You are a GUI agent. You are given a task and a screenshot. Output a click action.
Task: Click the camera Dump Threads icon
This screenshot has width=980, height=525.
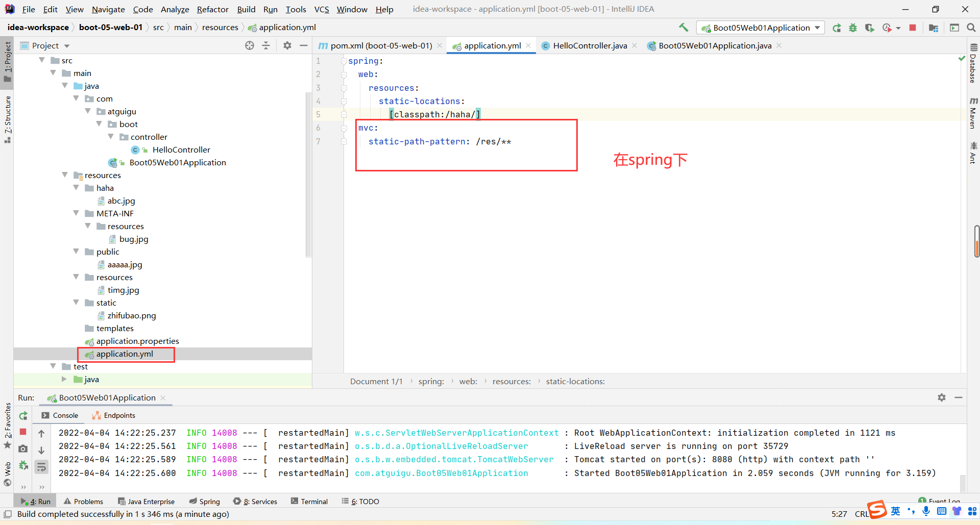coord(23,449)
